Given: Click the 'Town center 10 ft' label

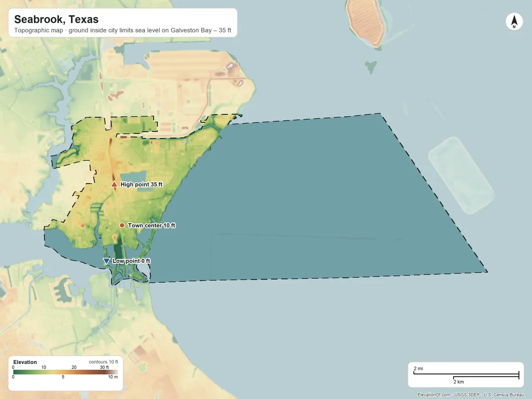Looking at the screenshot, I should coord(152,225).
